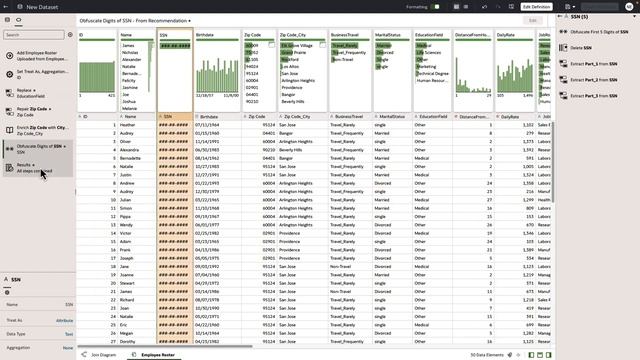Click the Edit button for the step

(533, 20)
